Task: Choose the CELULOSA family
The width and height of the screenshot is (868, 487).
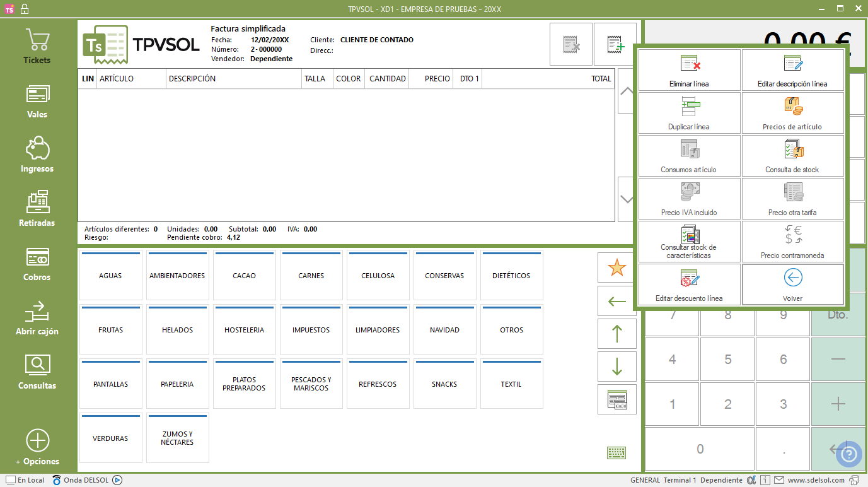Action: coord(378,276)
